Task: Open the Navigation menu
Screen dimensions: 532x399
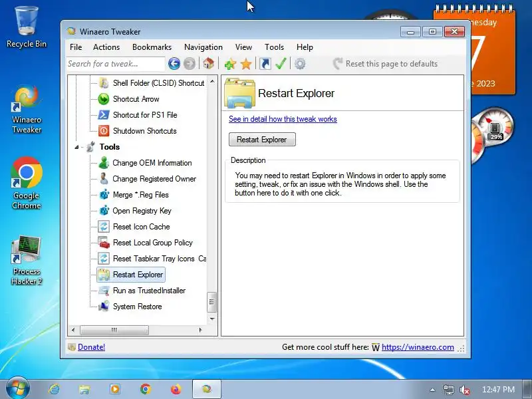Action: [203, 47]
